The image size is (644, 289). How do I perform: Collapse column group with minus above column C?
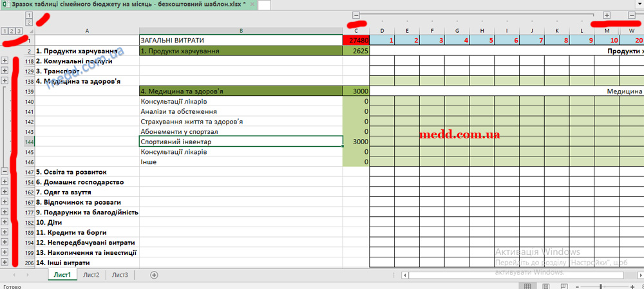(356, 15)
